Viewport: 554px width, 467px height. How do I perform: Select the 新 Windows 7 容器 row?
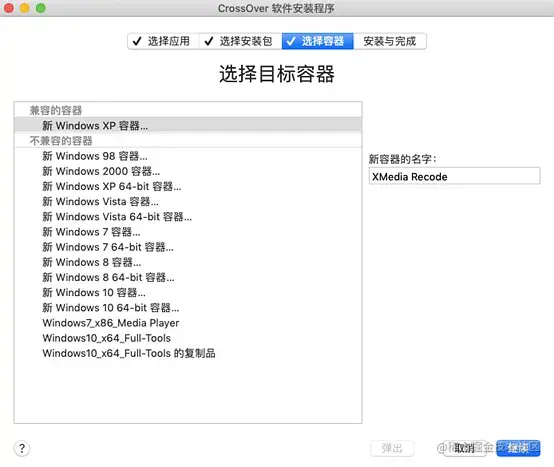[x=188, y=232]
